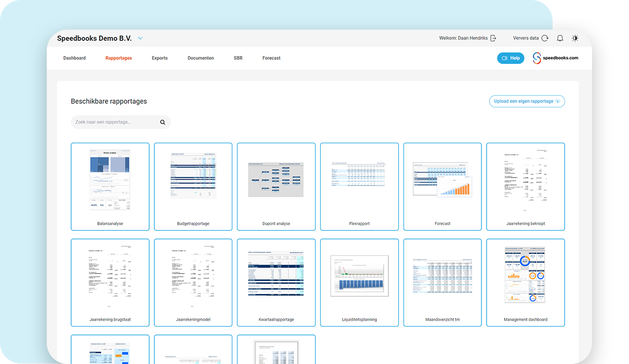Focus the Zoek naar een rapportage field
This screenshot has height=364, width=629.
(121, 122)
